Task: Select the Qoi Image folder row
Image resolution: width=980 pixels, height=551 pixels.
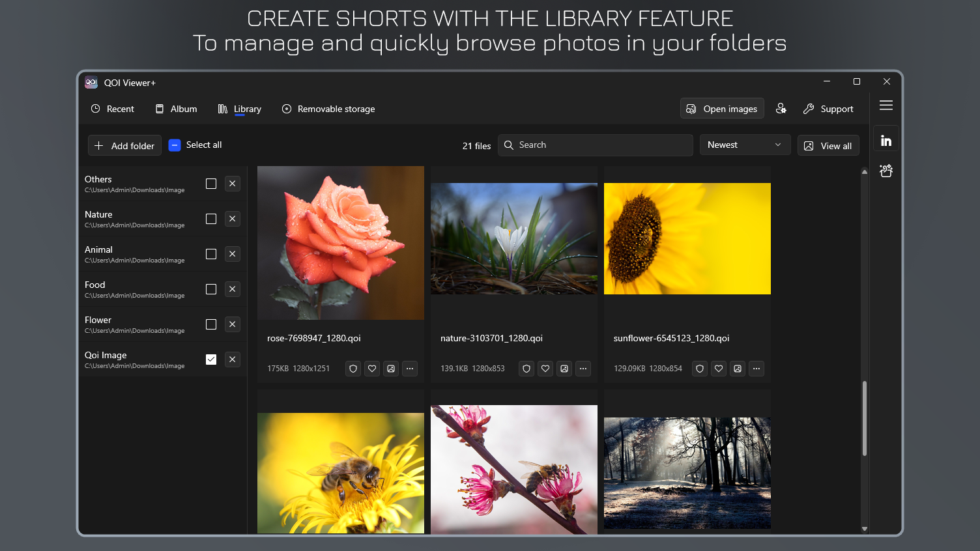Action: click(162, 360)
